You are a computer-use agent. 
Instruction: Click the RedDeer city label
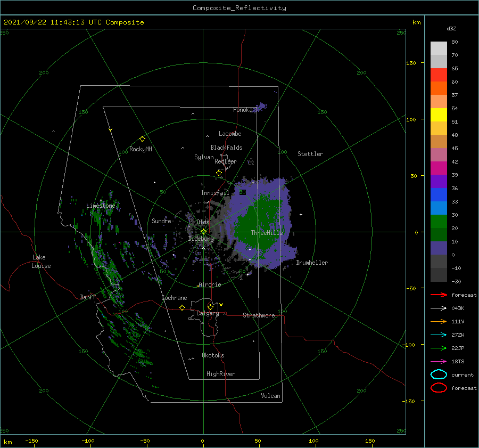click(226, 161)
